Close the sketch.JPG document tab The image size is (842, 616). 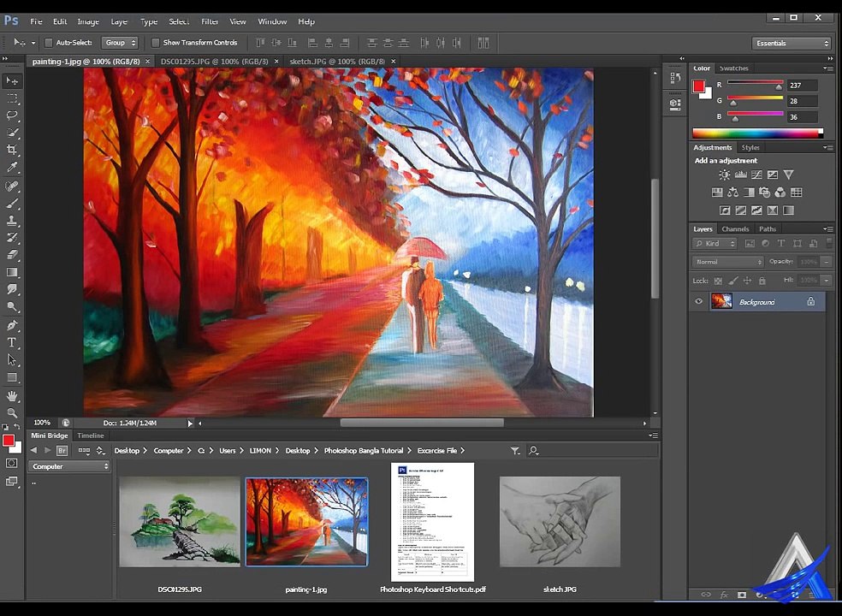pos(393,62)
